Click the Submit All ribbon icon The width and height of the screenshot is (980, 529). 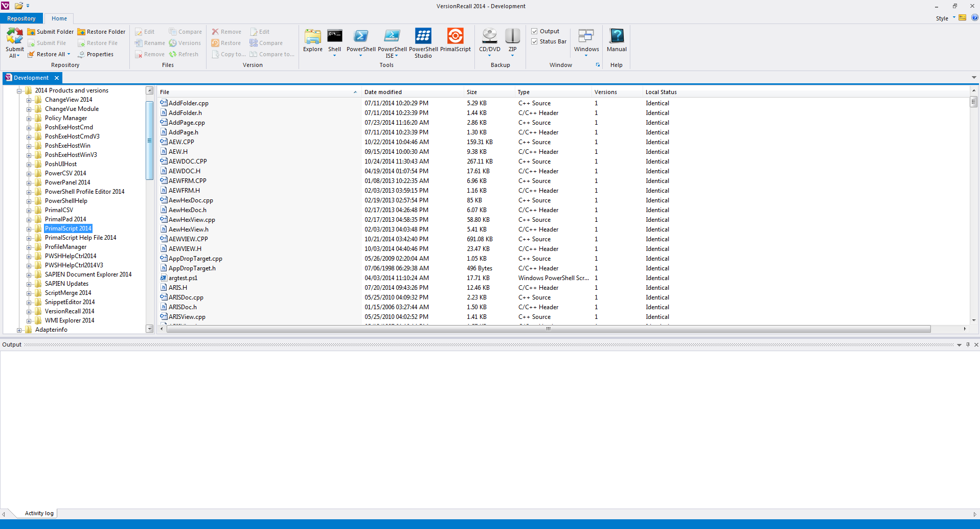click(x=14, y=36)
